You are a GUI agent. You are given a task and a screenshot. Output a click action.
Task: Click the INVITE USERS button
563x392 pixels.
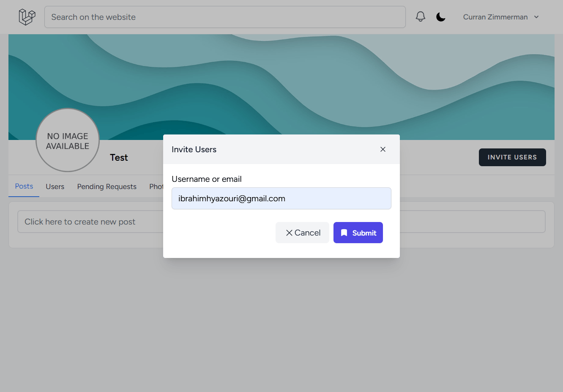tap(512, 157)
